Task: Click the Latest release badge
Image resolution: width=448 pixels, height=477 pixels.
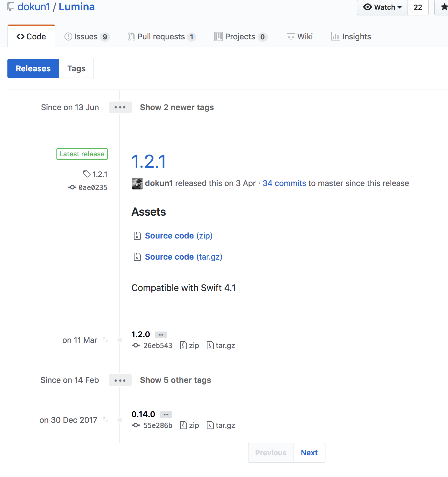Action: [x=82, y=154]
